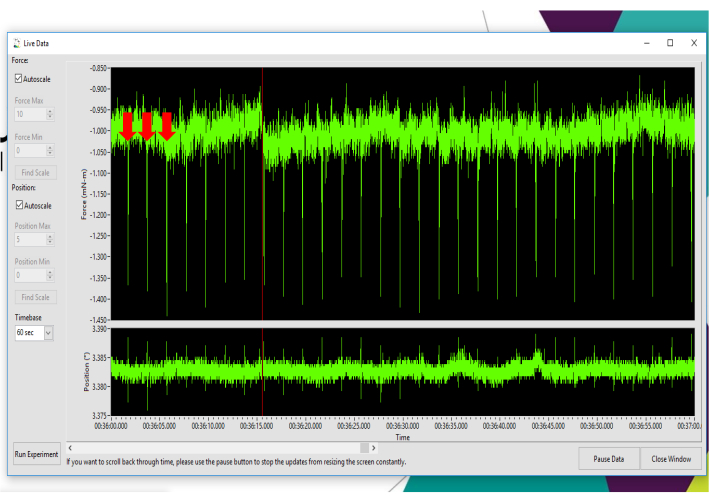This screenshot has height=503, width=709.
Task: Click the first red arrow marker on the force graph
Action: coord(127,126)
